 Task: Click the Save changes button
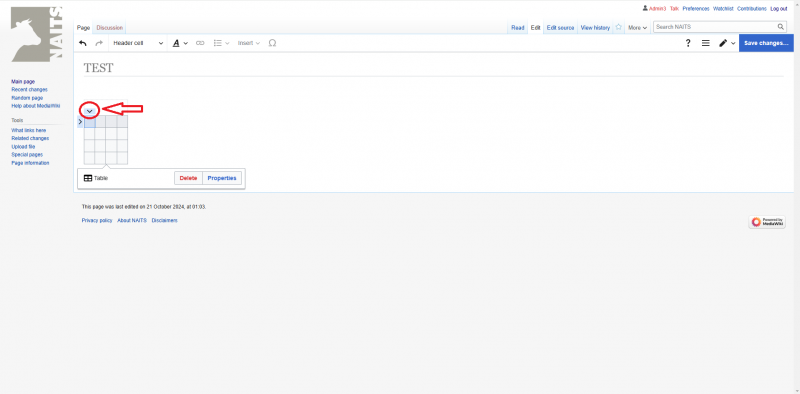click(766, 43)
